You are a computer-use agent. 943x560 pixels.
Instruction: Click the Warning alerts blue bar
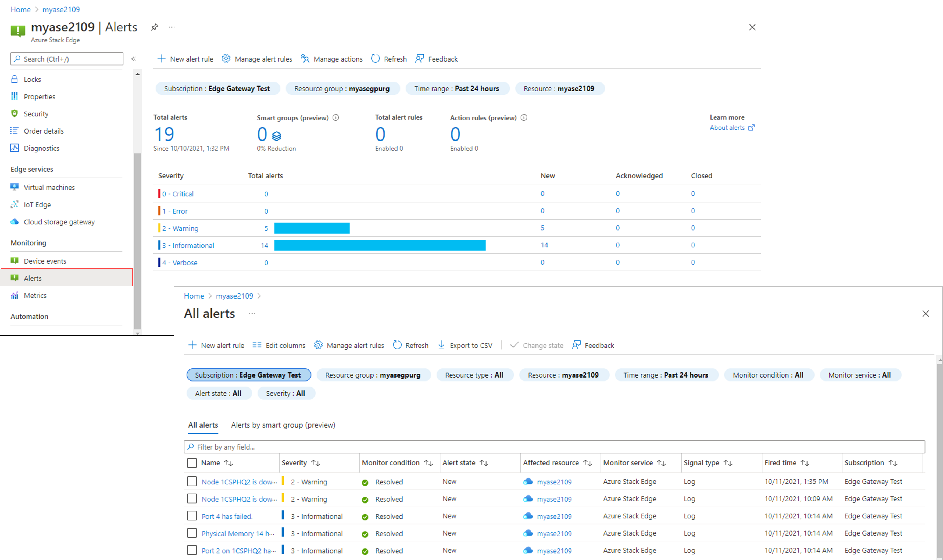[312, 228]
